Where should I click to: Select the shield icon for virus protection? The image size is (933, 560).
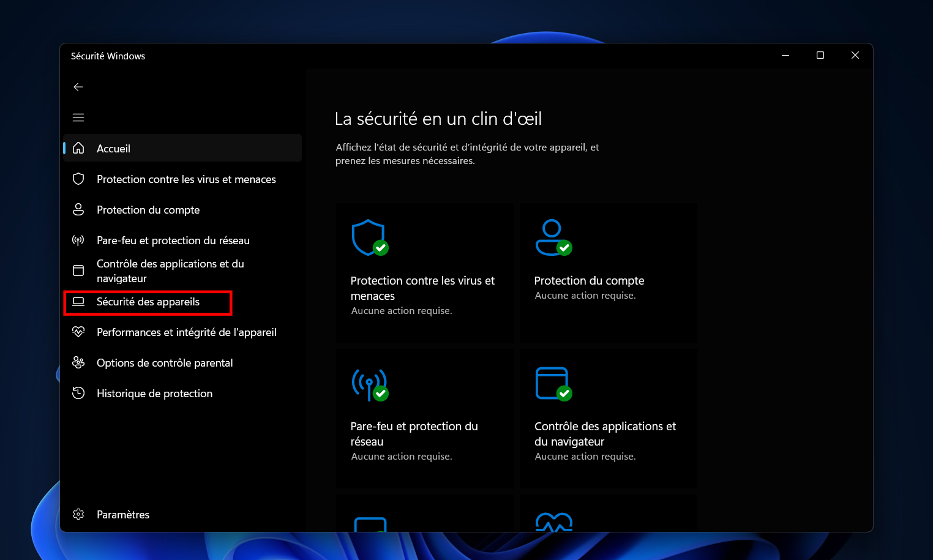tap(78, 179)
